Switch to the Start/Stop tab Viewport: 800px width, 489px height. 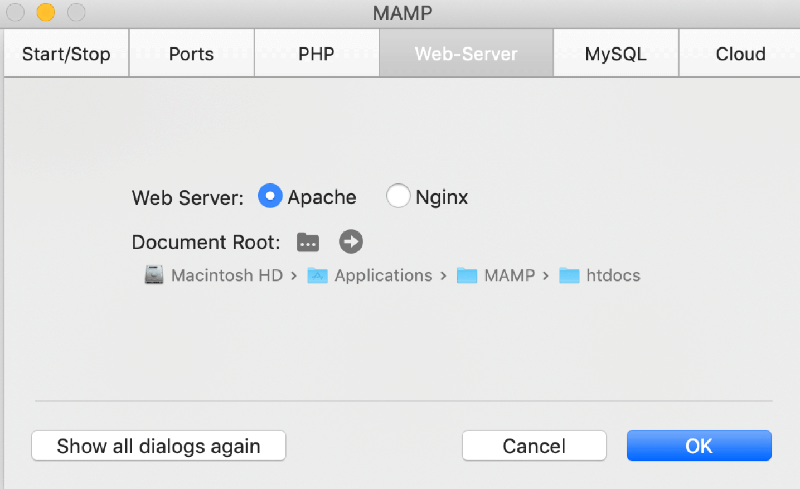[66, 53]
